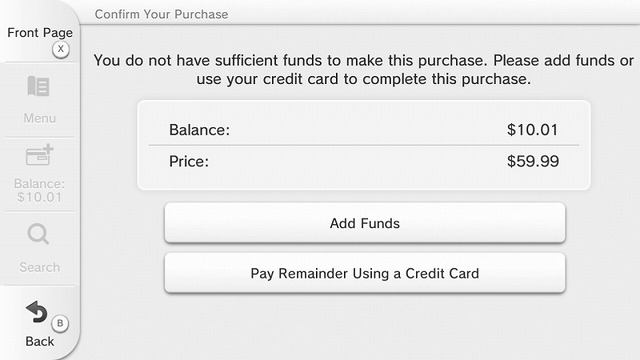The width and height of the screenshot is (640, 360).
Task: Click the Search label in sidebar
Action: (40, 267)
